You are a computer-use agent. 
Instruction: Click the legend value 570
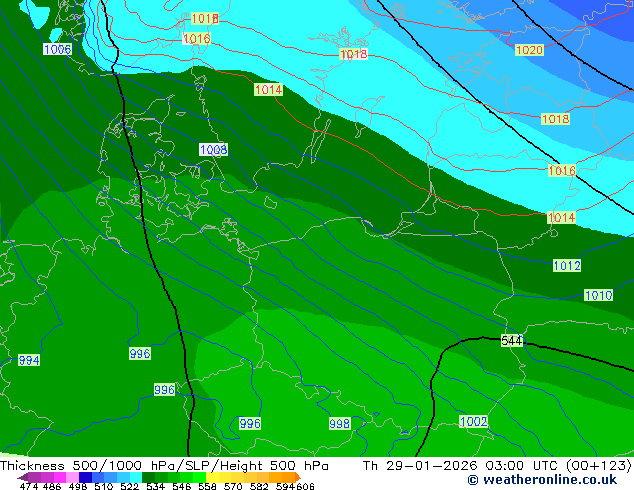pyautogui.click(x=233, y=486)
